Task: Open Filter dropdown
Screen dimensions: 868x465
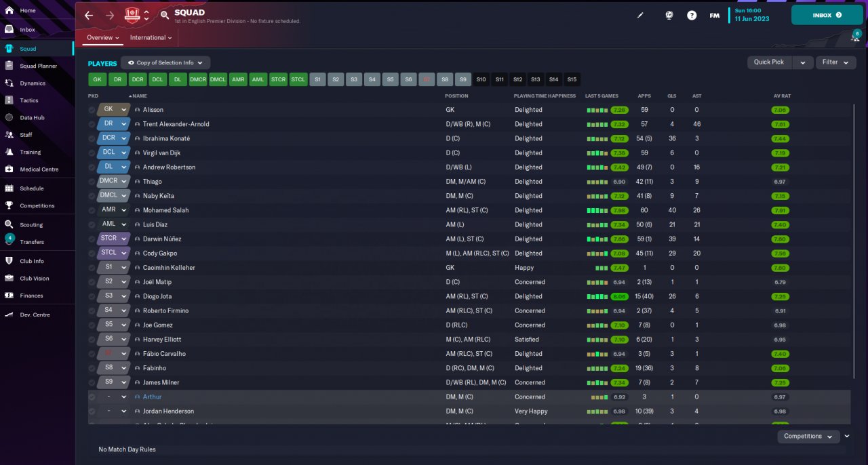Action: pyautogui.click(x=835, y=62)
